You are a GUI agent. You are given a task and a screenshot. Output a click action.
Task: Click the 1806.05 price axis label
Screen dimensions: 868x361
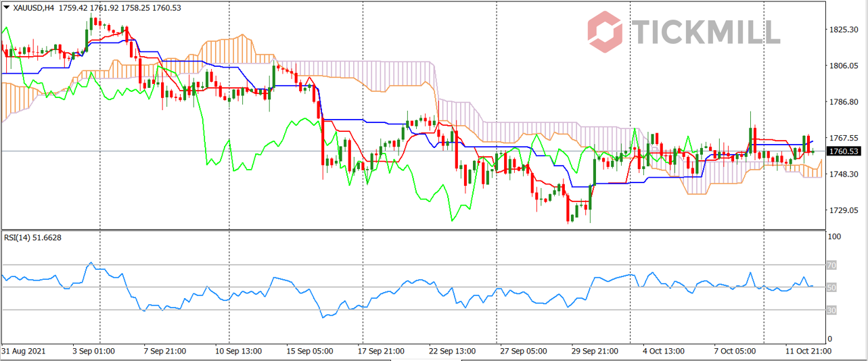(843, 66)
